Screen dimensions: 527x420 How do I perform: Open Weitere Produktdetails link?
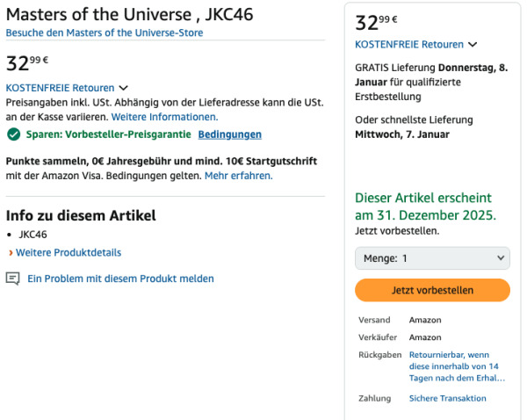[x=69, y=252]
